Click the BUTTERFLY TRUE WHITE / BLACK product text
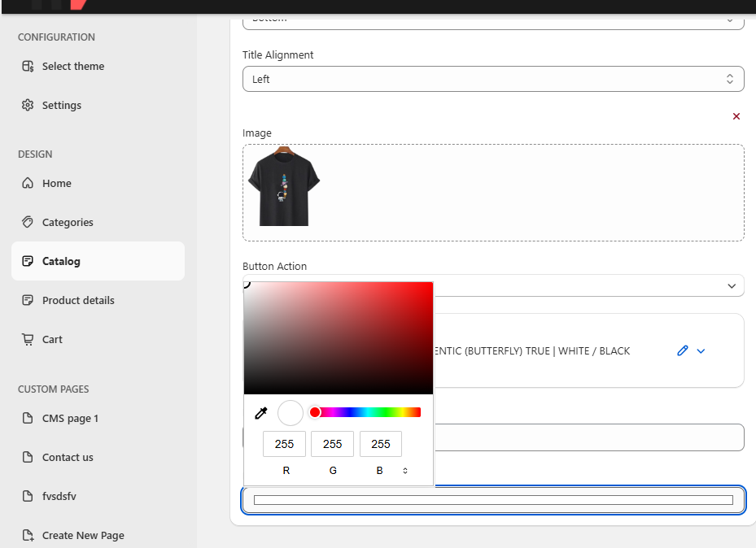The height and width of the screenshot is (548, 756). pos(533,351)
